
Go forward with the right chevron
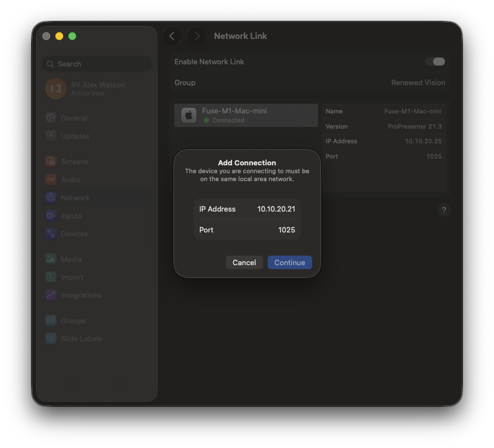[197, 36]
